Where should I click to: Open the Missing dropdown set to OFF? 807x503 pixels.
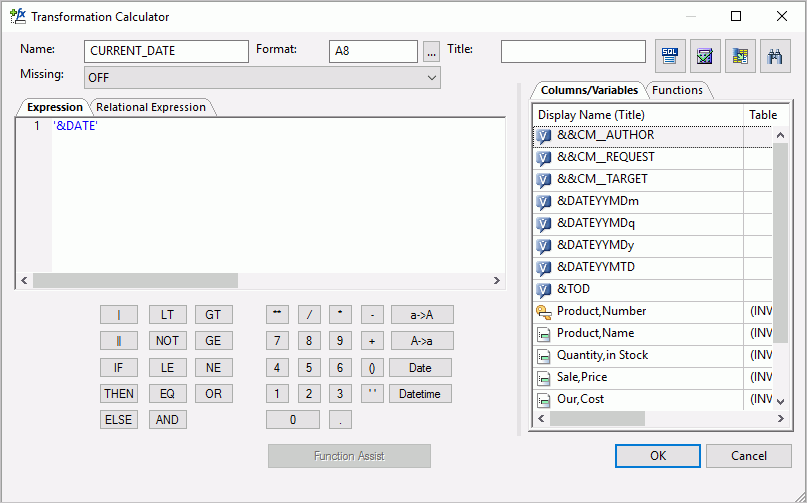pos(262,78)
